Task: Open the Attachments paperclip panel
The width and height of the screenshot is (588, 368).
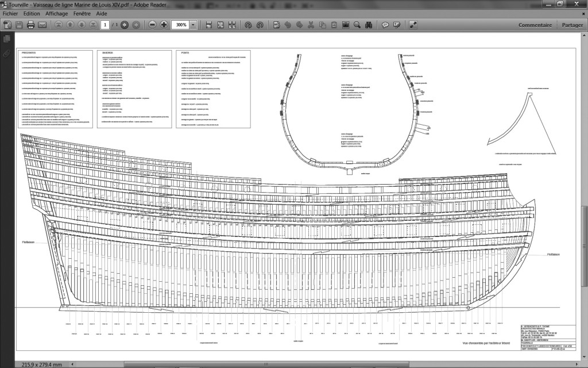Action: tap(7, 53)
